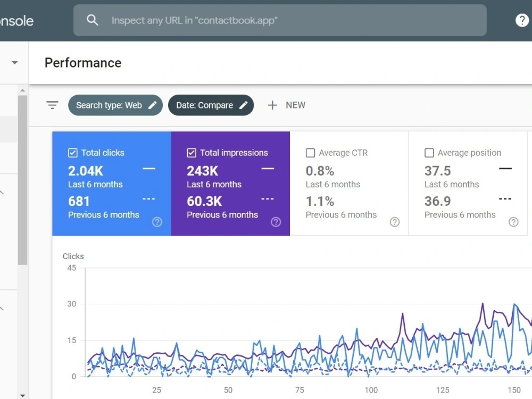Screen dimensions: 532x399
Task: Toggle Total impressions checkbox
Action: (192, 153)
